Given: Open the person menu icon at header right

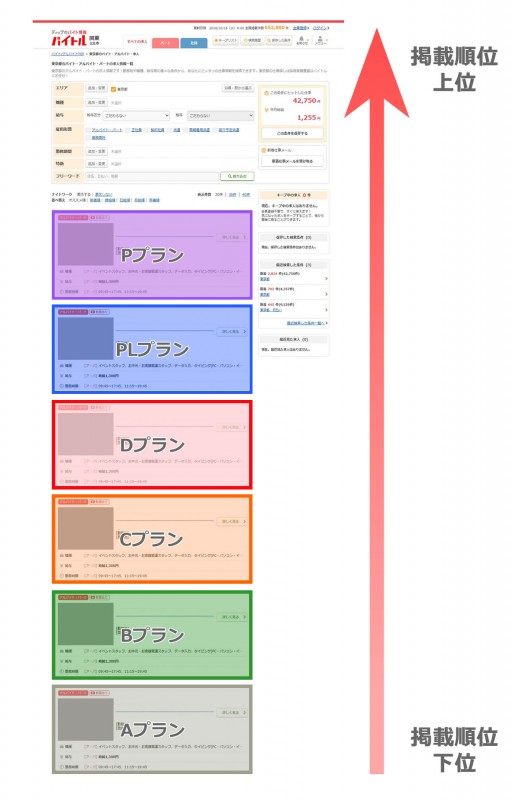Looking at the screenshot, I should [320, 40].
